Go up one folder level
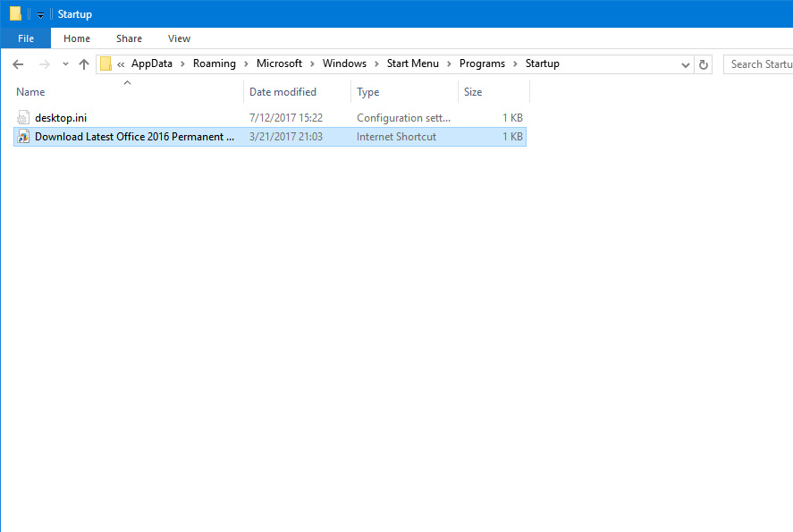 coord(84,64)
